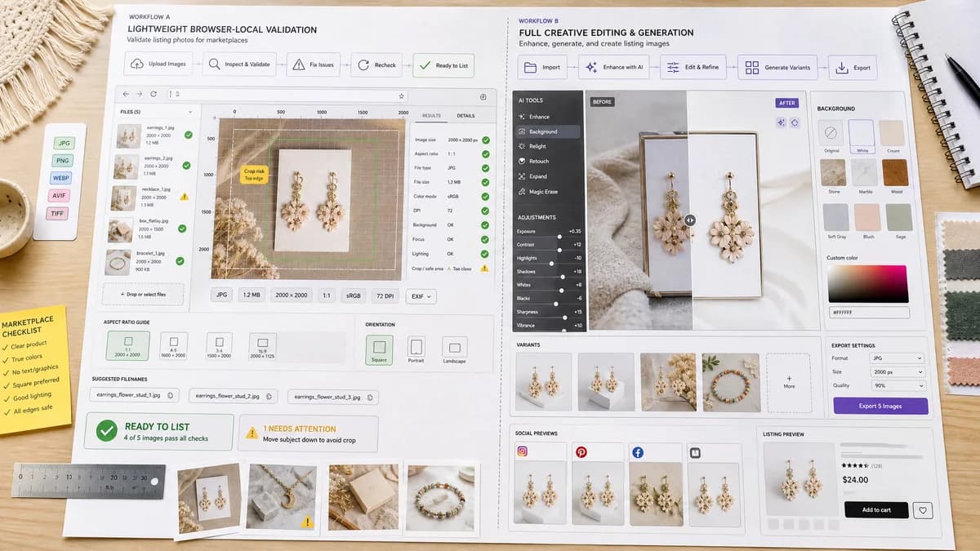The width and height of the screenshot is (980, 551).
Task: Switch to the Results tab
Action: 431,116
